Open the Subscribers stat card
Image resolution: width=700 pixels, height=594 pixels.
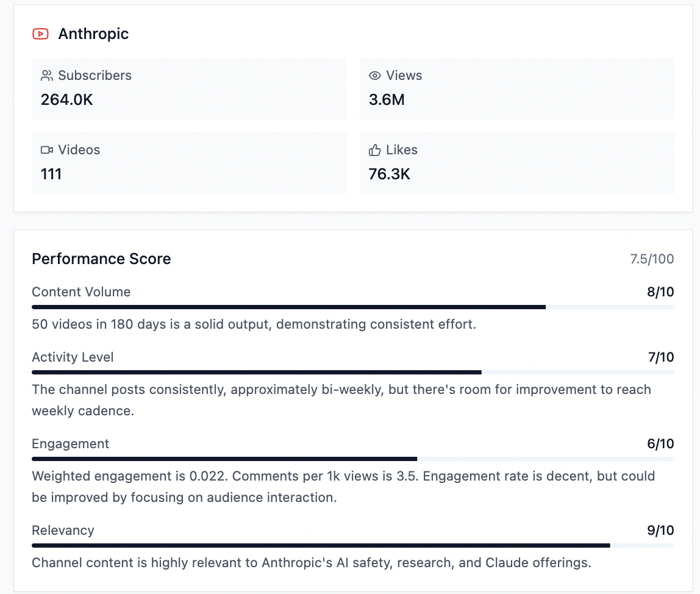pos(189,88)
